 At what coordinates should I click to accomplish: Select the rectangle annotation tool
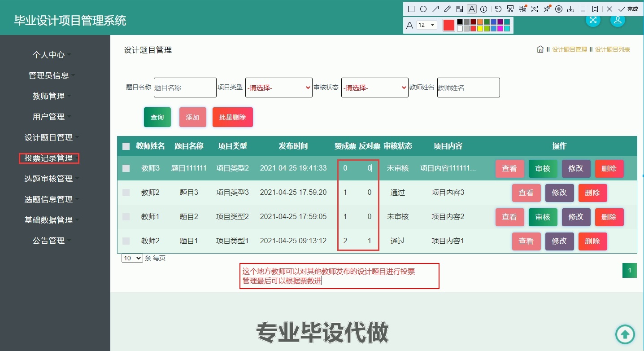pyautogui.click(x=411, y=9)
